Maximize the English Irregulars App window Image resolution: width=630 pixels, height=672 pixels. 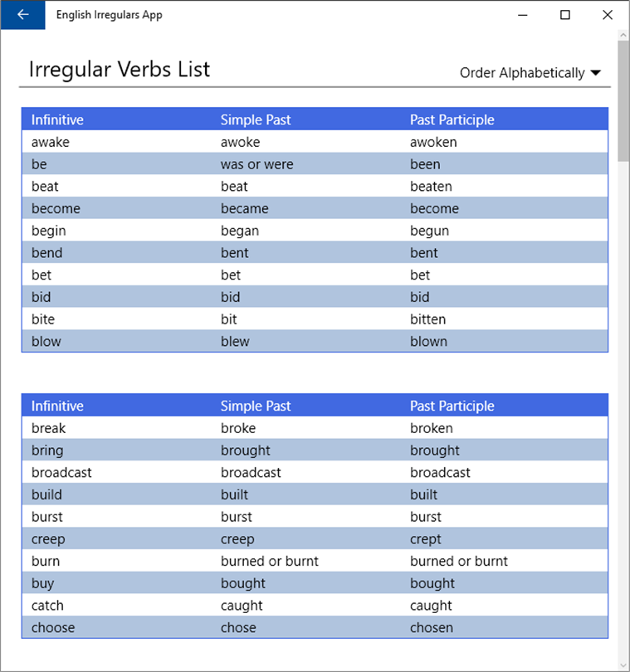click(x=564, y=15)
